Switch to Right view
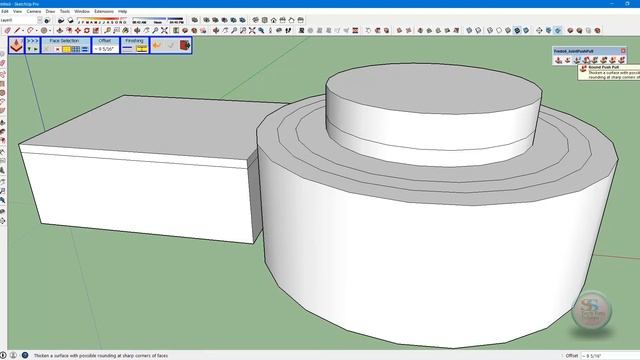640x360 pixels. point(282,20)
